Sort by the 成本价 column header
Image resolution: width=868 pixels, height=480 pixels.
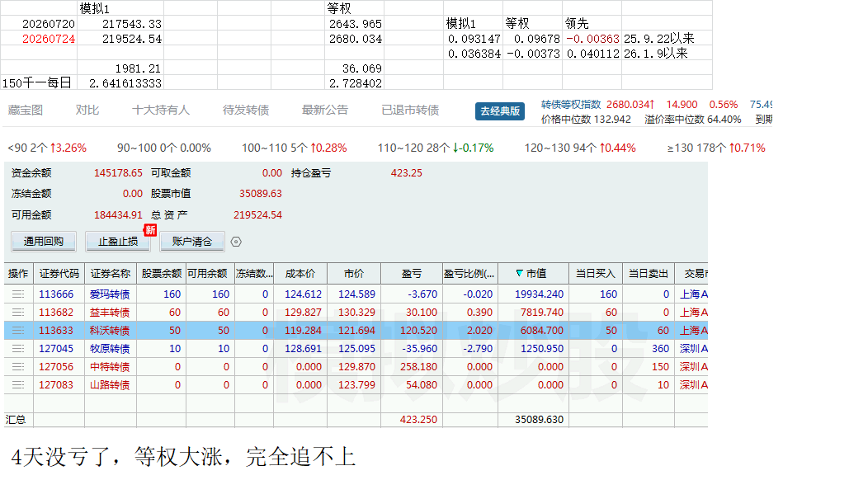tap(300, 274)
